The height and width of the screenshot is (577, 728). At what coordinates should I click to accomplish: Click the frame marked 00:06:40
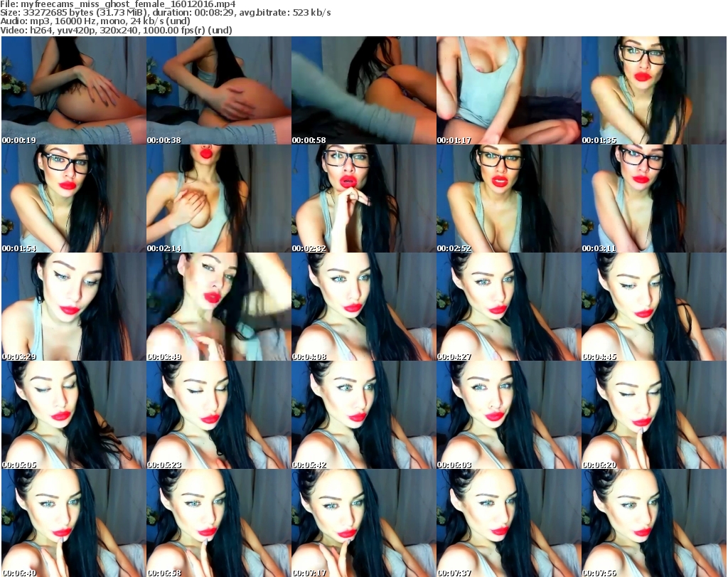[74, 523]
